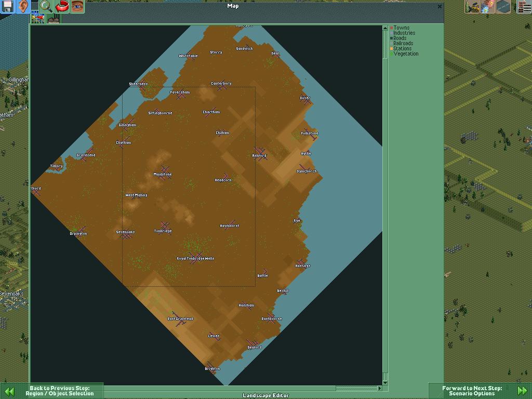This screenshot has width=532, height=399.
Task: Click Tilbury town label on the map
Action: point(56,166)
